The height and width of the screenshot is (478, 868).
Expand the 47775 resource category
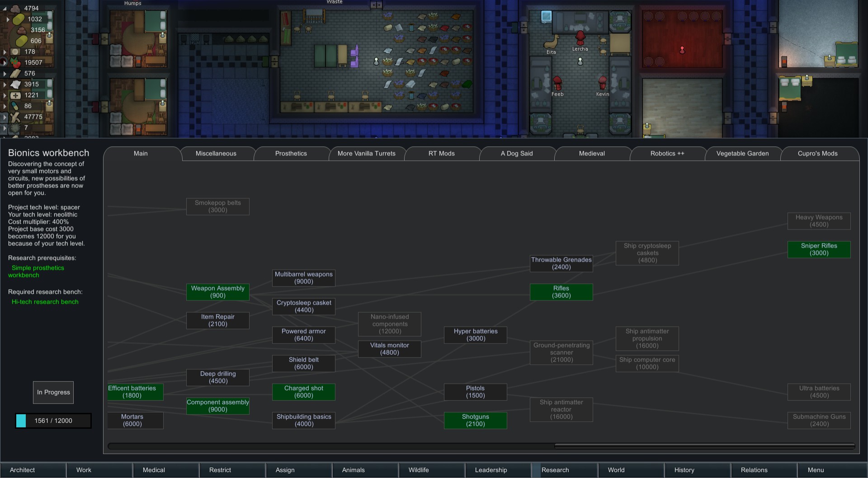click(x=5, y=117)
